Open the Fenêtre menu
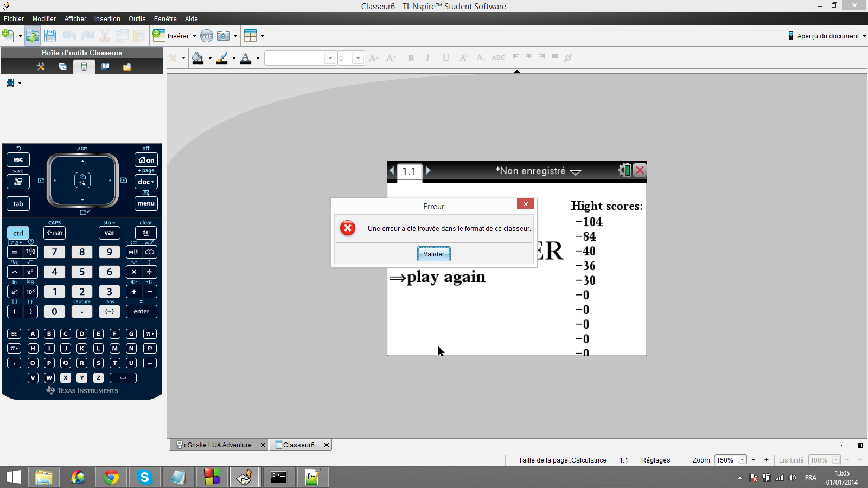The width and height of the screenshot is (868, 488). pyautogui.click(x=165, y=18)
